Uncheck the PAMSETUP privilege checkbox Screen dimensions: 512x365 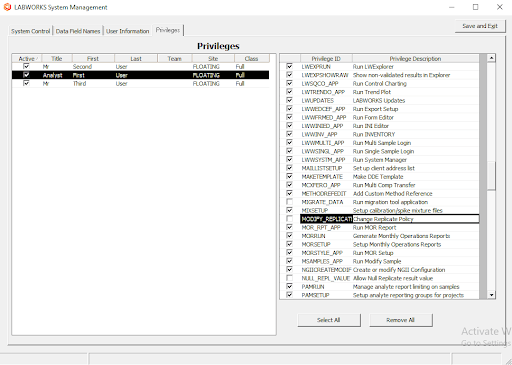pyautogui.click(x=289, y=295)
